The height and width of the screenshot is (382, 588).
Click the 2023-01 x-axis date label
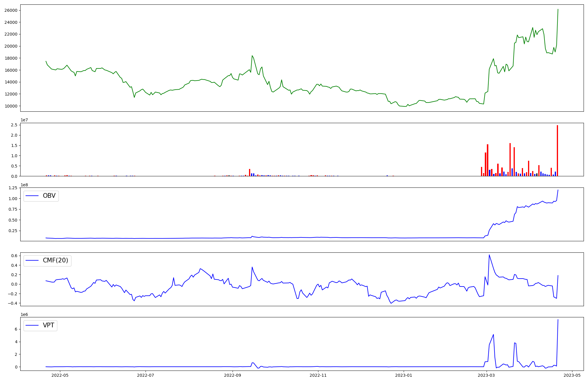404,375
